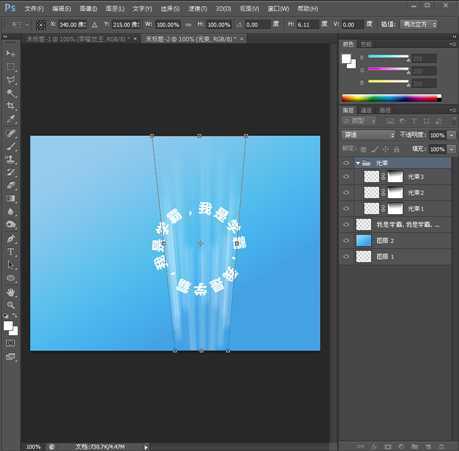Toggle mask link on 光束3 layer
The width and height of the screenshot is (459, 451).
tap(384, 177)
